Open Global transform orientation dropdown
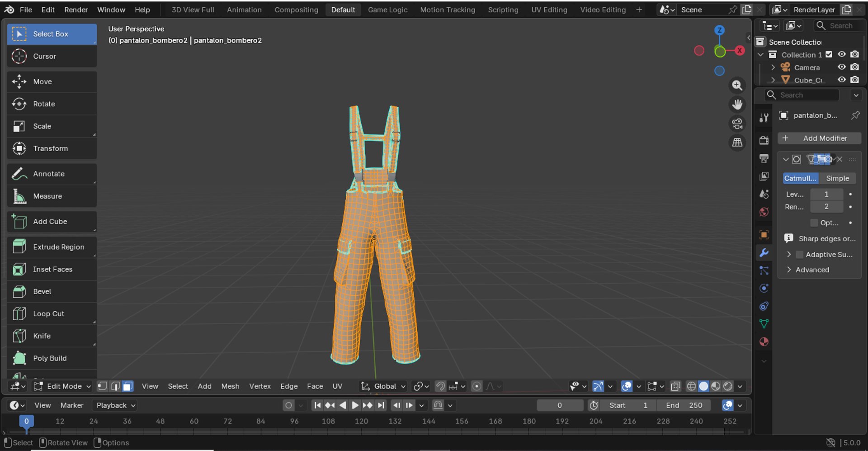The height and width of the screenshot is (451, 868). click(x=383, y=386)
